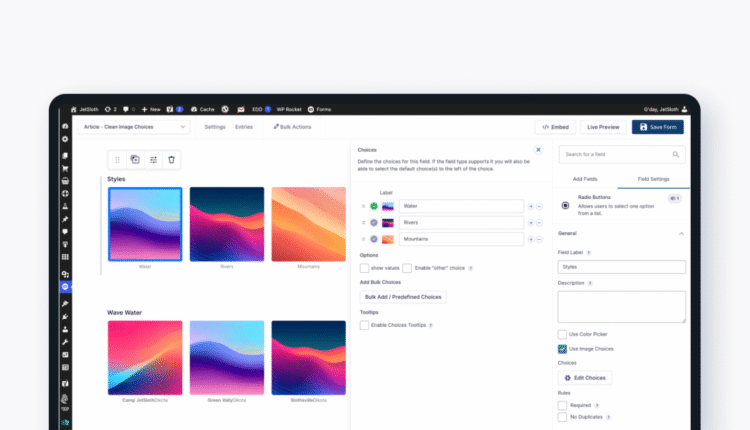
Task: Open field settings sliders icon
Action: tap(154, 160)
